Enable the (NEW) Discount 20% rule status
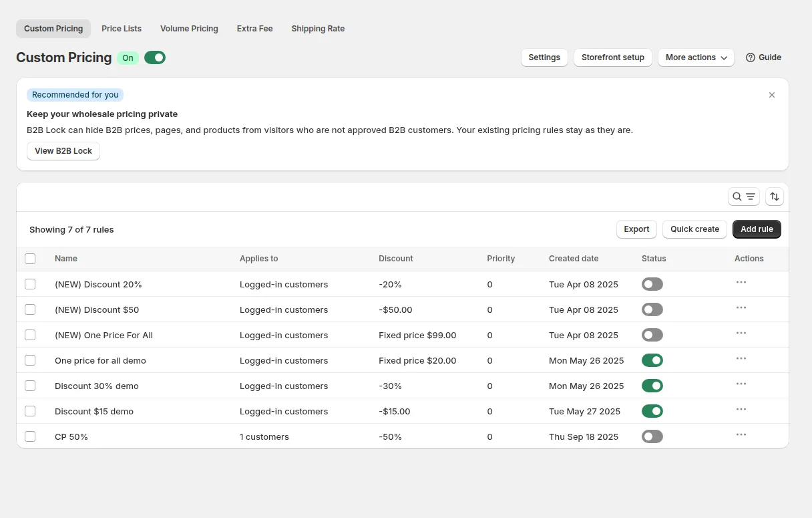 pos(652,284)
